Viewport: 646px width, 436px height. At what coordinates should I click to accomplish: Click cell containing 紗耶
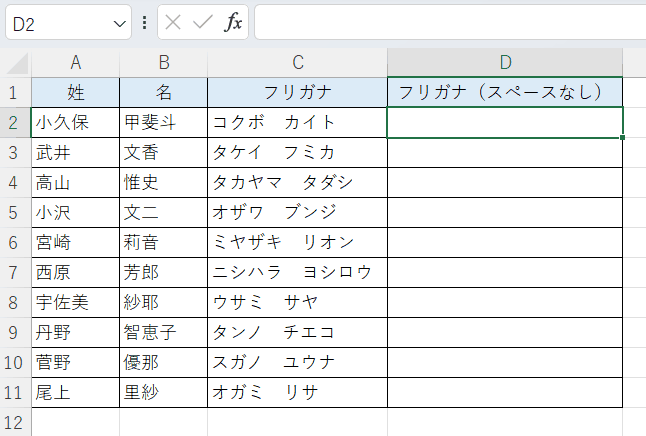pyautogui.click(x=164, y=302)
